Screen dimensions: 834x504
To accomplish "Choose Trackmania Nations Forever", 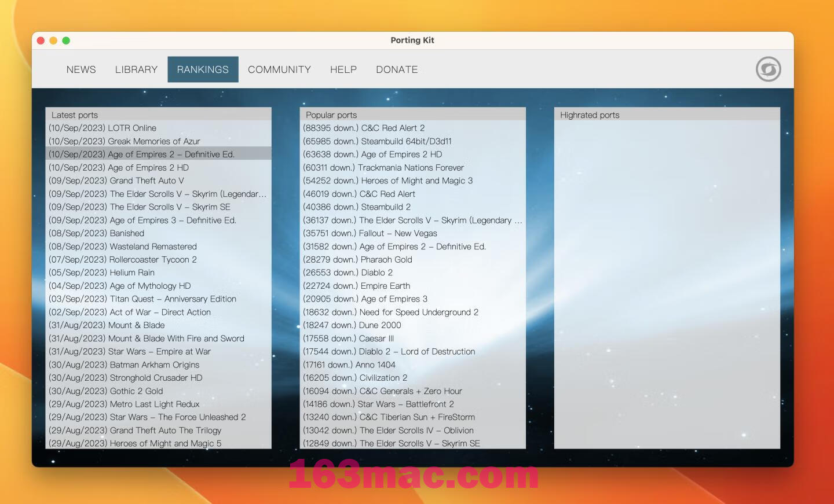I will click(413, 167).
